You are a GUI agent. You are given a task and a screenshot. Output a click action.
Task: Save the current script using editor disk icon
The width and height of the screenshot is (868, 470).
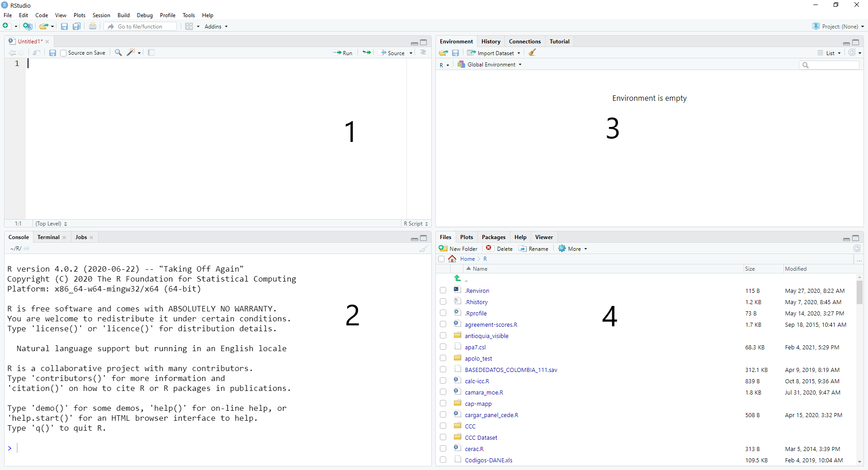[52, 53]
